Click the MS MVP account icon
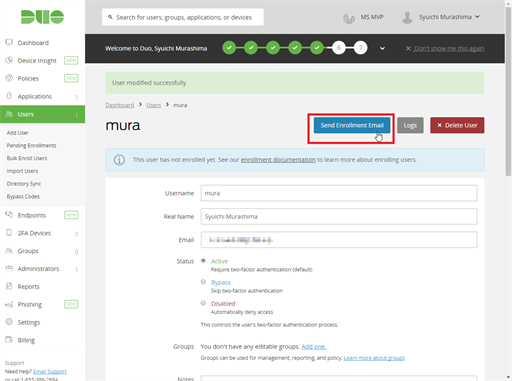This screenshot has width=512, height=381. (x=349, y=18)
